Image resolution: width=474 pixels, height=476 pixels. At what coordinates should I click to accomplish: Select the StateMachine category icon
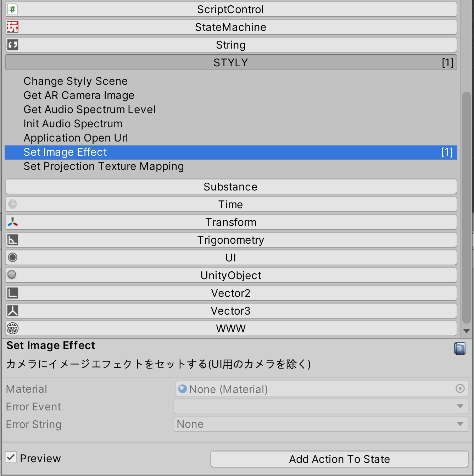(x=12, y=27)
